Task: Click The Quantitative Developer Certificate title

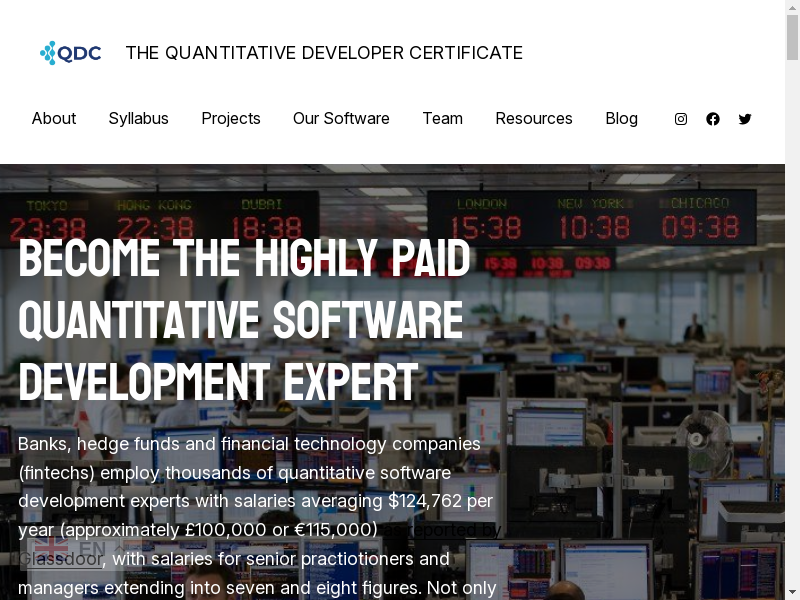Action: (x=324, y=53)
